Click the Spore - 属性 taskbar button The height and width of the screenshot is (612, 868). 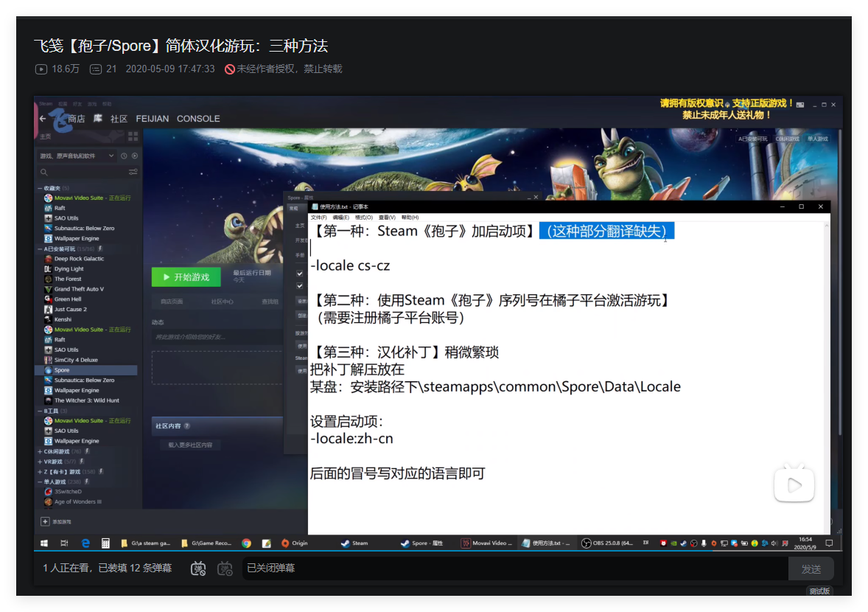[422, 543]
